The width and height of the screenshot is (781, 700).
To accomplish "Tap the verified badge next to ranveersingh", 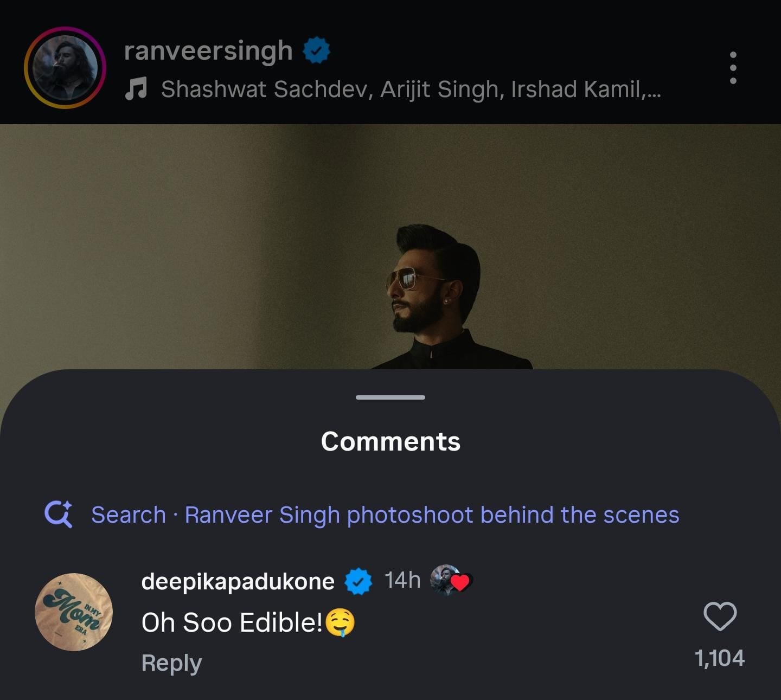I will pos(316,50).
